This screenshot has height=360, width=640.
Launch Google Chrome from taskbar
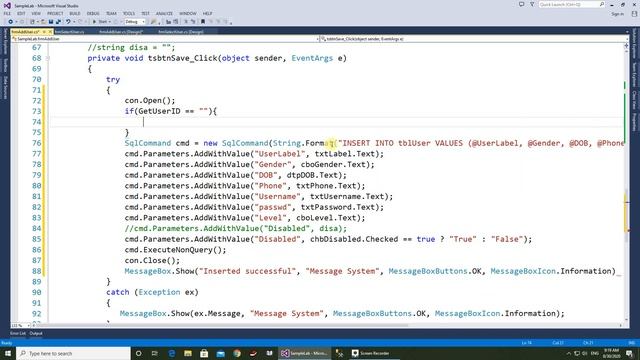click(x=237, y=353)
